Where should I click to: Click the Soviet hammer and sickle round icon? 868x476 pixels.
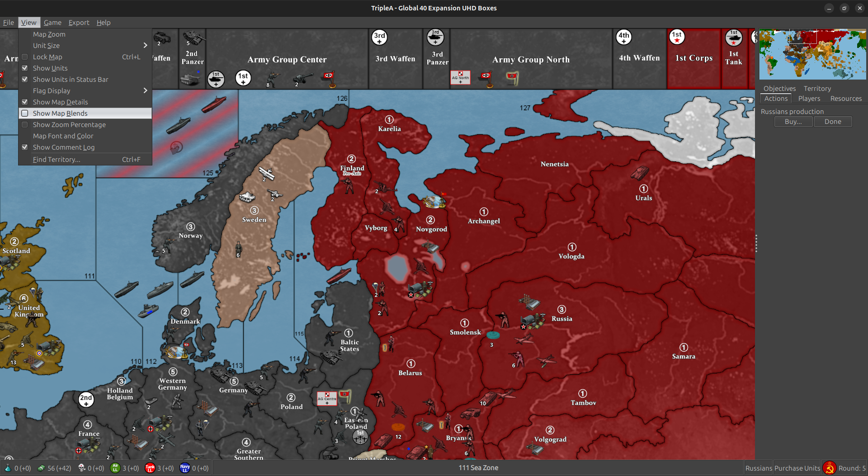[829, 468]
